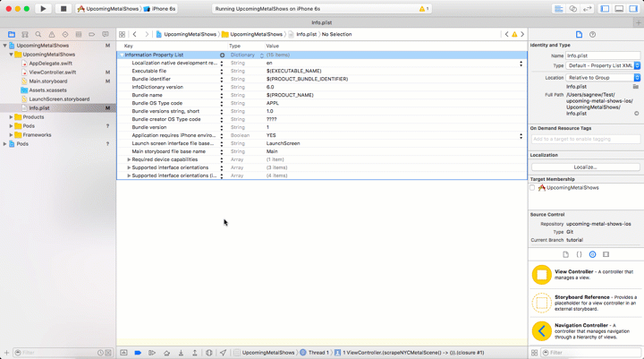
Task: Open the File inspector tab
Action: (579, 35)
